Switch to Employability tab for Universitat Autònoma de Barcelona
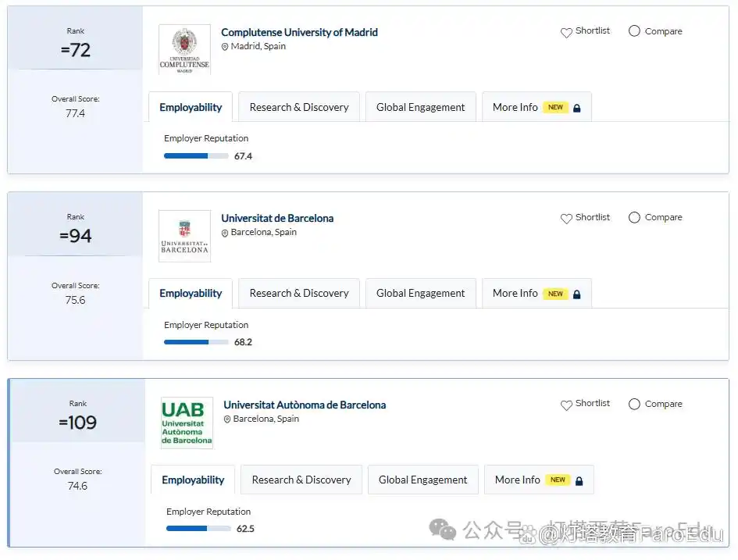The height and width of the screenshot is (560, 738). pyautogui.click(x=193, y=480)
